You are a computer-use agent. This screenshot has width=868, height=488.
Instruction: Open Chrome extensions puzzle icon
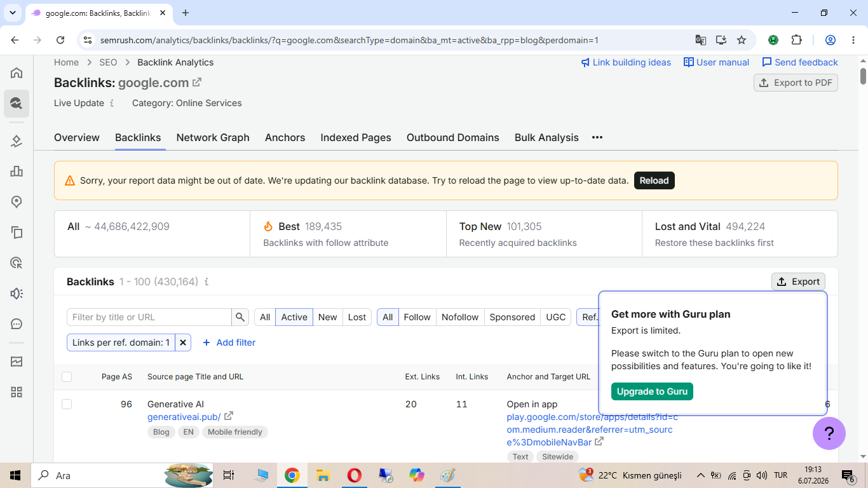(x=797, y=40)
